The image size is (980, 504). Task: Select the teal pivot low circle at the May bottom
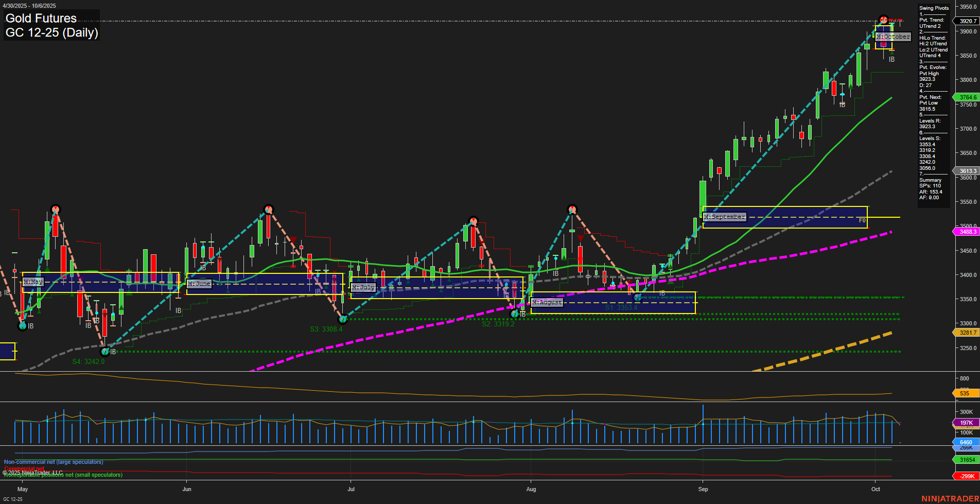point(22,326)
